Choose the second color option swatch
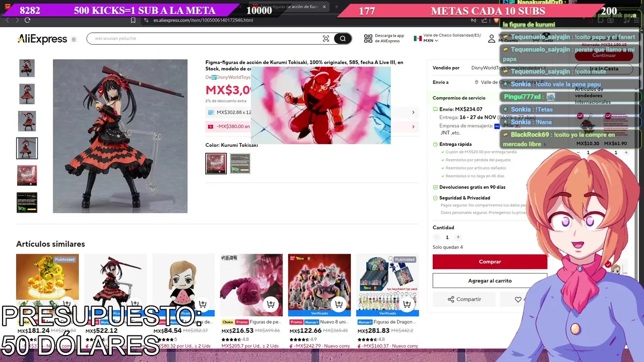The image size is (644, 362). 240,163
